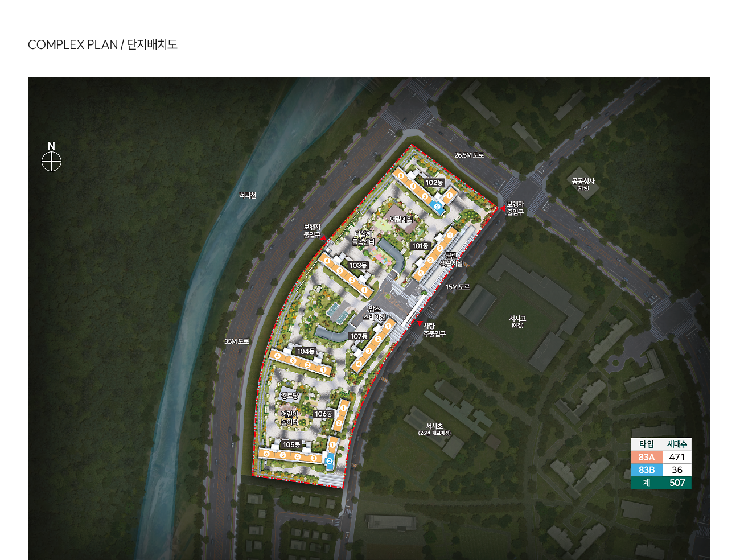Select the 107동 building label
This screenshot has height=560, width=740.
[359, 336]
